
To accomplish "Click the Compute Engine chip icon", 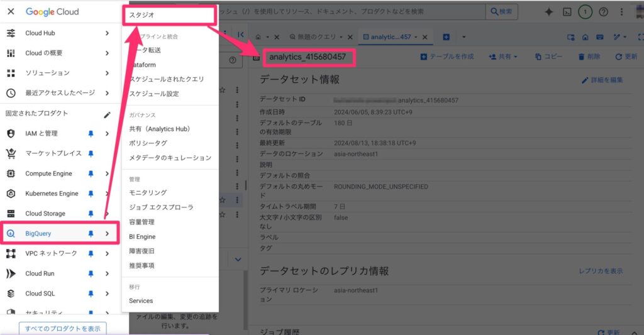I will (x=11, y=173).
